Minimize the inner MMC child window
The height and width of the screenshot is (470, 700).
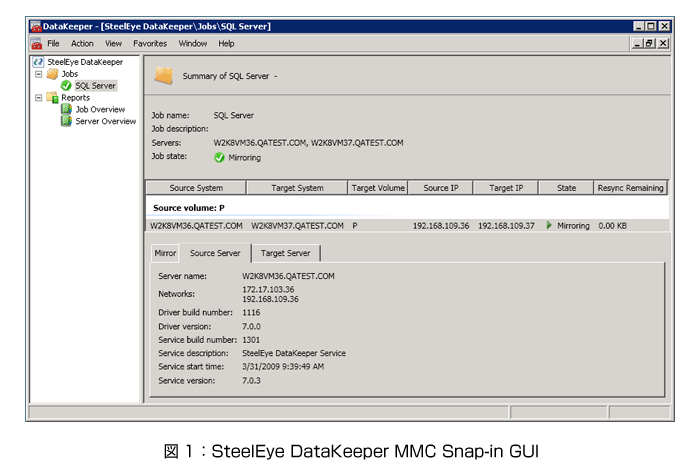tap(638, 43)
